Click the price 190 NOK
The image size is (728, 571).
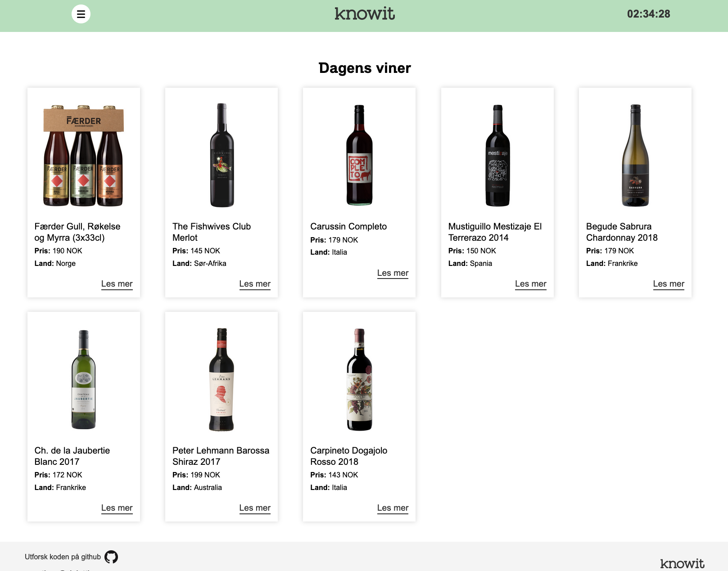(x=68, y=251)
